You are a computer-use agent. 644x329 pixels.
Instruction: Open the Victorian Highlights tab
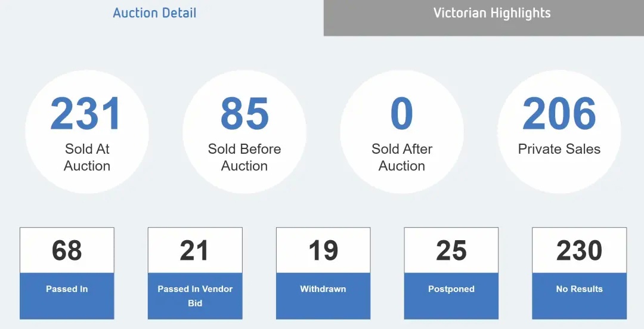[484, 18]
